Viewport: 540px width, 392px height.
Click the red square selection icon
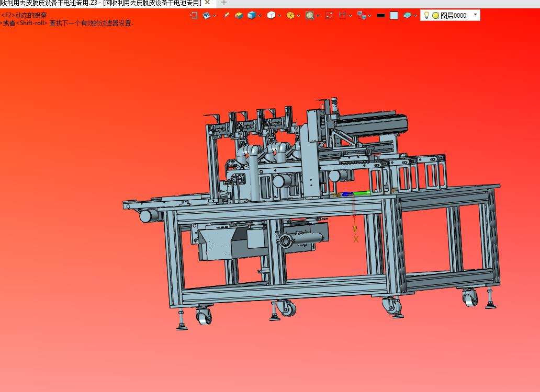[x=329, y=16]
